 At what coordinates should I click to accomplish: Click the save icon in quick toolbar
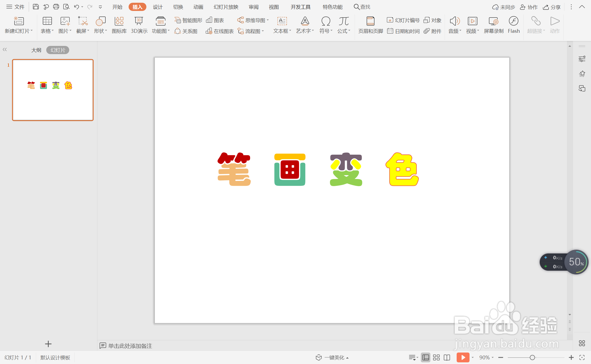(x=36, y=7)
